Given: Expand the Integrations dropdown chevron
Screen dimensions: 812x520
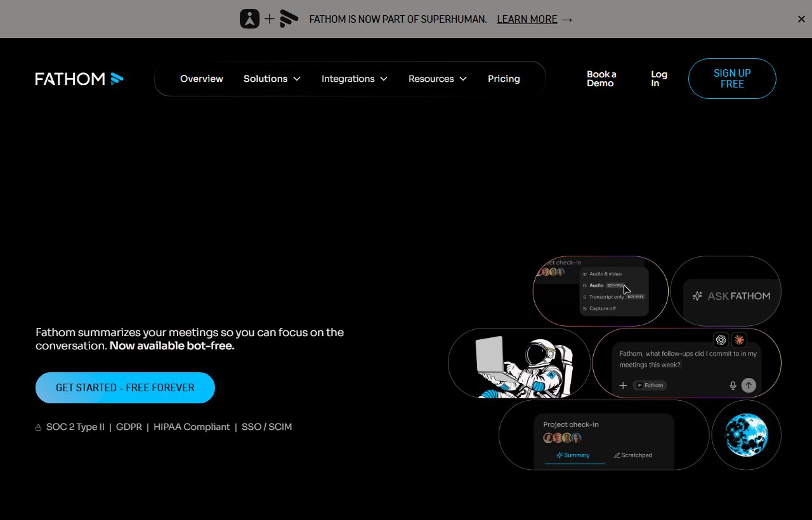Looking at the screenshot, I should [x=384, y=79].
